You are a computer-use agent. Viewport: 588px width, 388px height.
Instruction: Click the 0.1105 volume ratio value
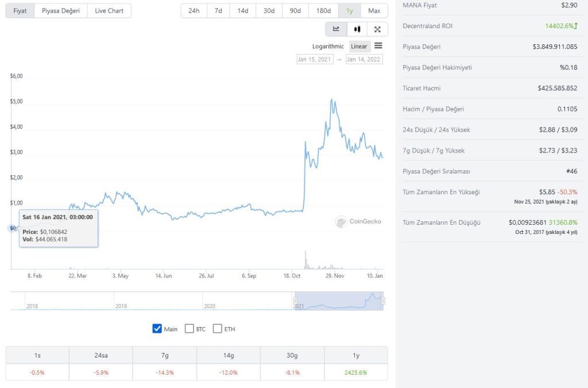click(x=567, y=109)
